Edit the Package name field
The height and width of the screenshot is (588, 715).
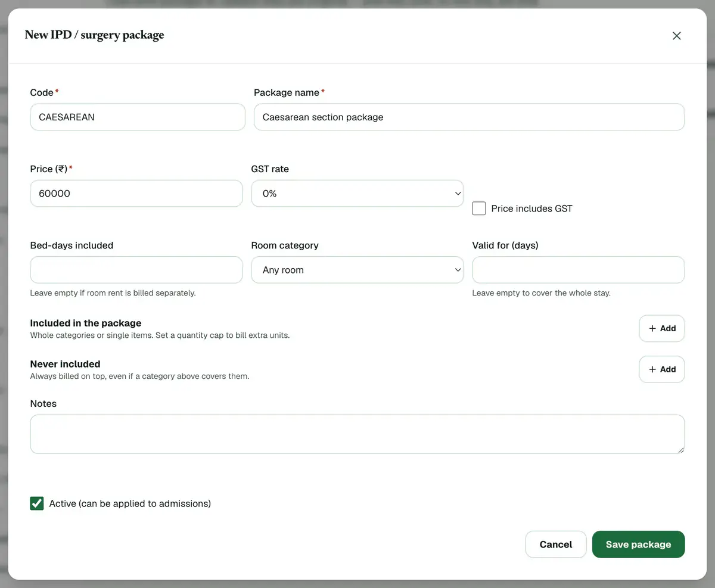click(x=469, y=117)
